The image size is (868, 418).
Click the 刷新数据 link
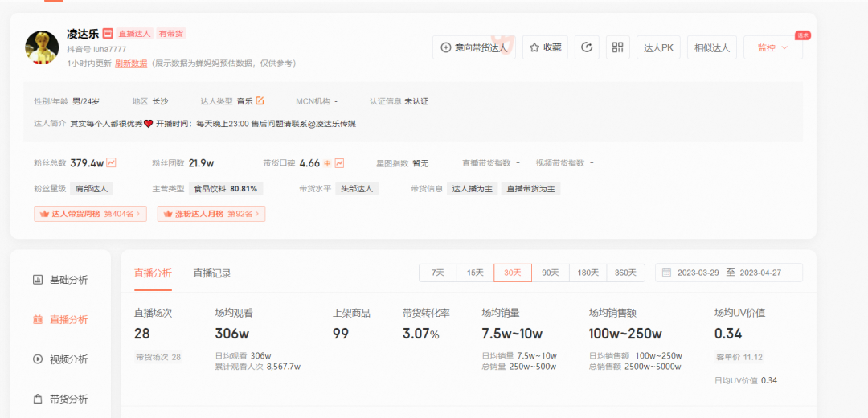(131, 63)
